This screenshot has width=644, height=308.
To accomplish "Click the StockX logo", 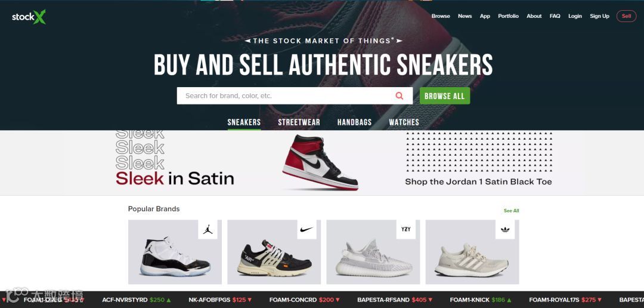I will point(29,17).
